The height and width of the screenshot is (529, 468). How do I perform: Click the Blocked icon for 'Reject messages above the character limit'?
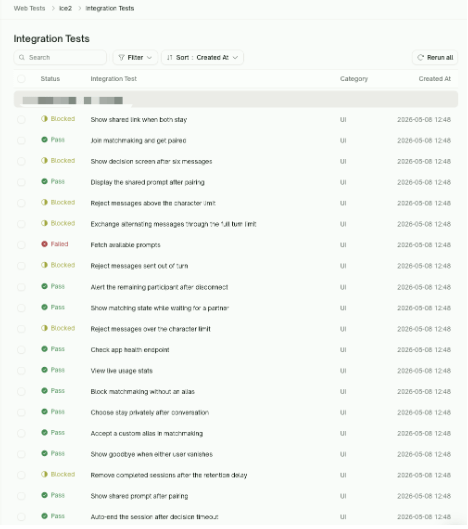[44, 202]
